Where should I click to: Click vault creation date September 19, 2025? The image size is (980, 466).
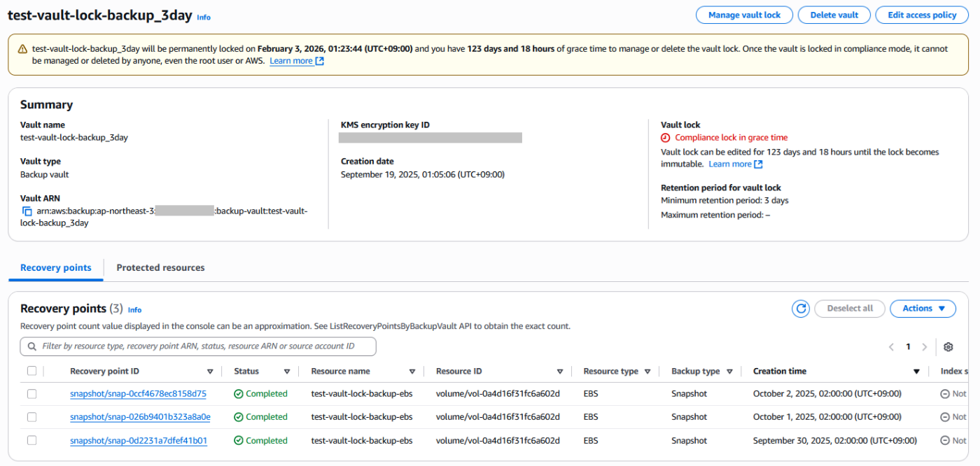pos(423,175)
